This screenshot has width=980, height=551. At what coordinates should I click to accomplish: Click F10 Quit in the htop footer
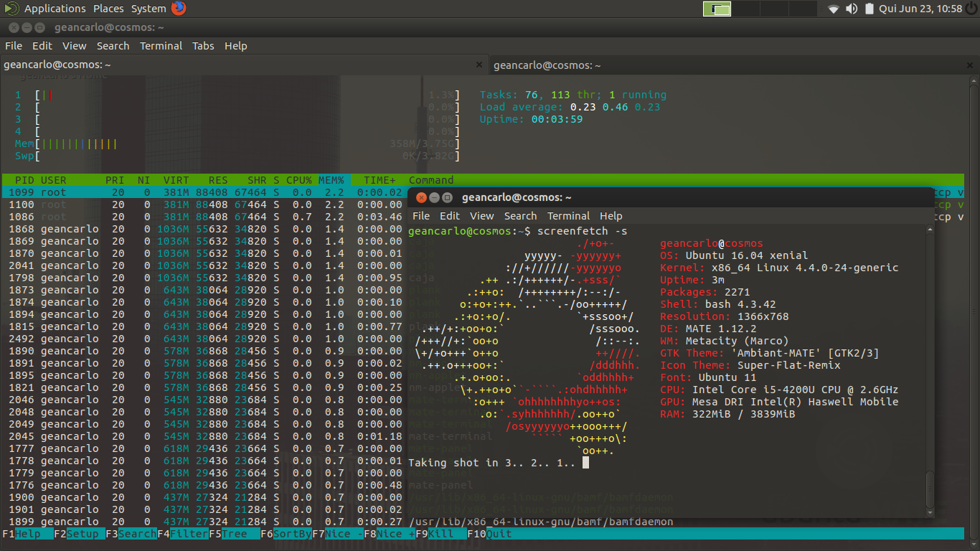(489, 534)
